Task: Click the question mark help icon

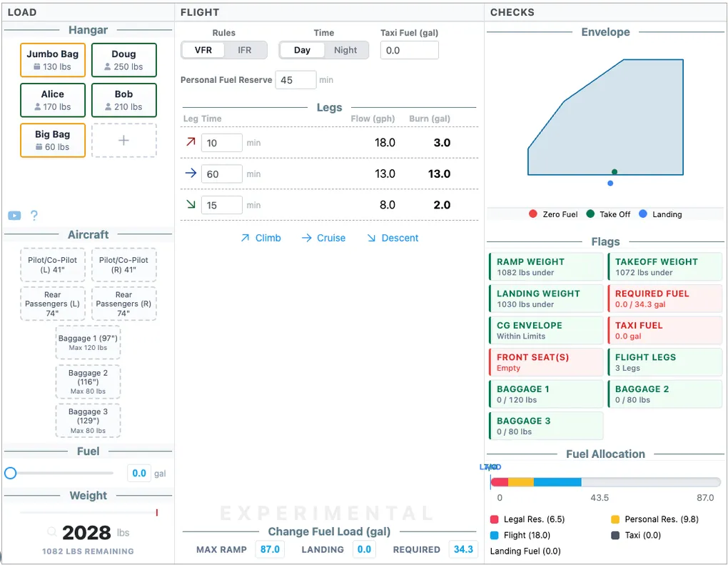Action: point(34,216)
